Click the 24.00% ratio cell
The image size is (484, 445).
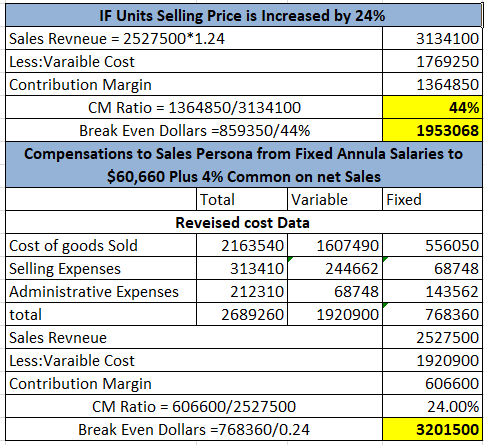[432, 406]
